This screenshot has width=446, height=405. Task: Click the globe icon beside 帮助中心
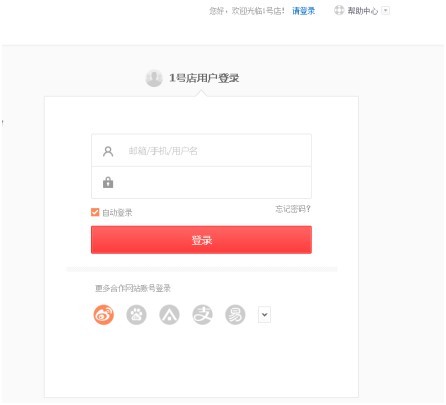tap(339, 10)
